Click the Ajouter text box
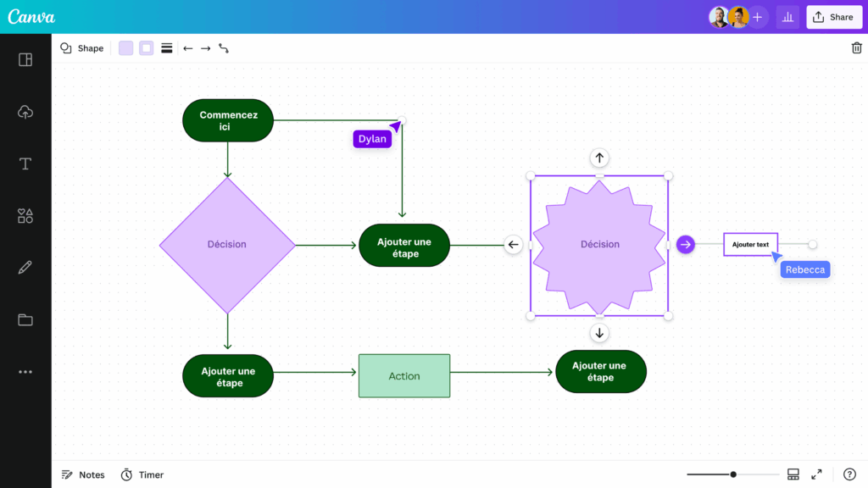 750,244
